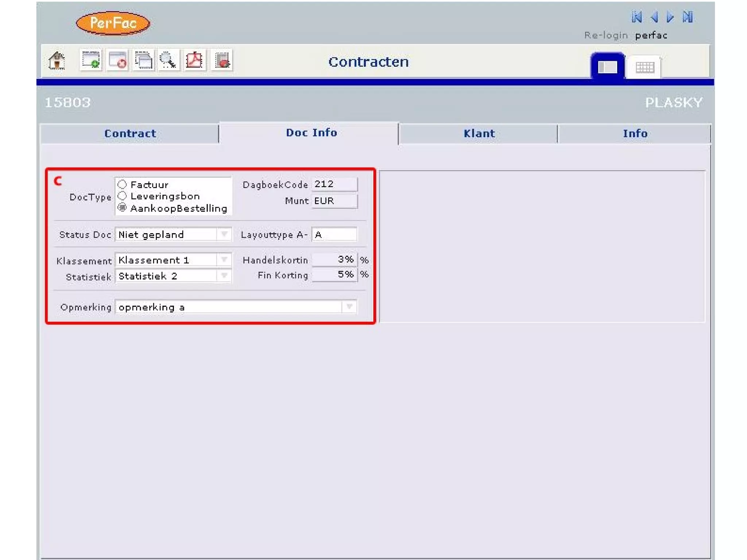Click the magnifying glass search icon
The width and height of the screenshot is (747, 560).
(x=168, y=60)
